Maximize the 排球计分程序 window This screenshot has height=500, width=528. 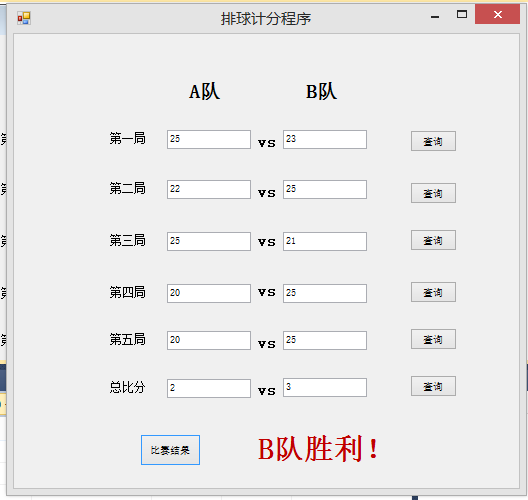[462, 14]
